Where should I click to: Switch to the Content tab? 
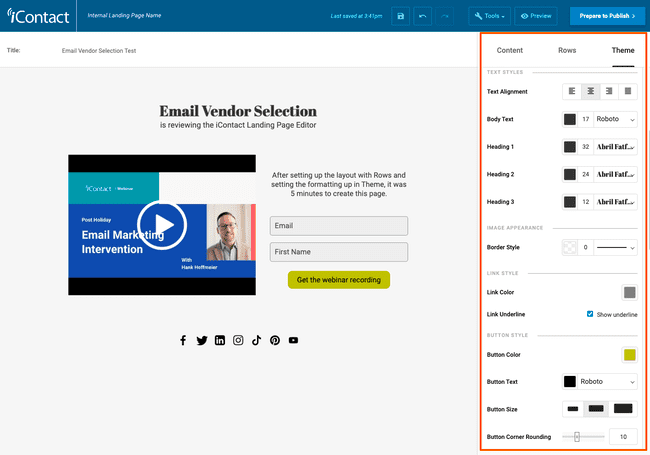point(509,50)
